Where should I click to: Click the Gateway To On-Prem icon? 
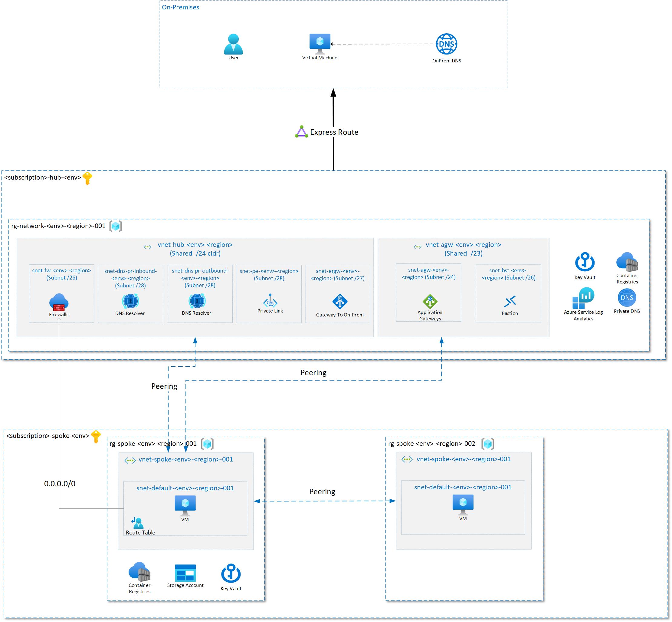[340, 302]
